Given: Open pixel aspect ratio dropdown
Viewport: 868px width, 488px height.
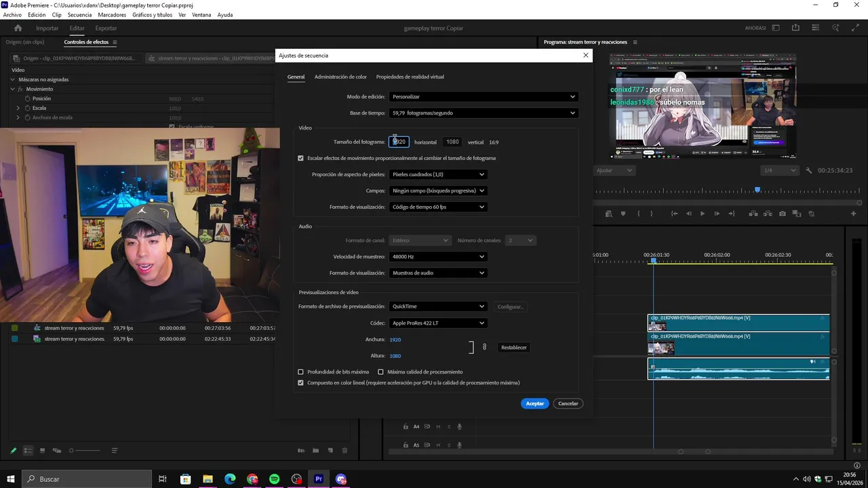Looking at the screenshot, I should pos(438,174).
